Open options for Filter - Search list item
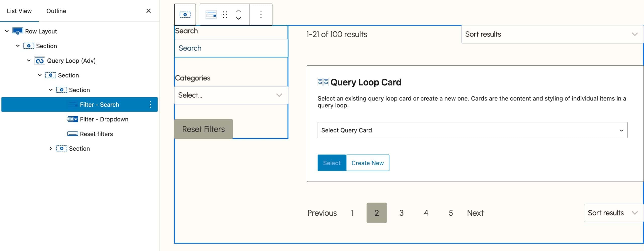This screenshot has height=251, width=644. coord(150,105)
